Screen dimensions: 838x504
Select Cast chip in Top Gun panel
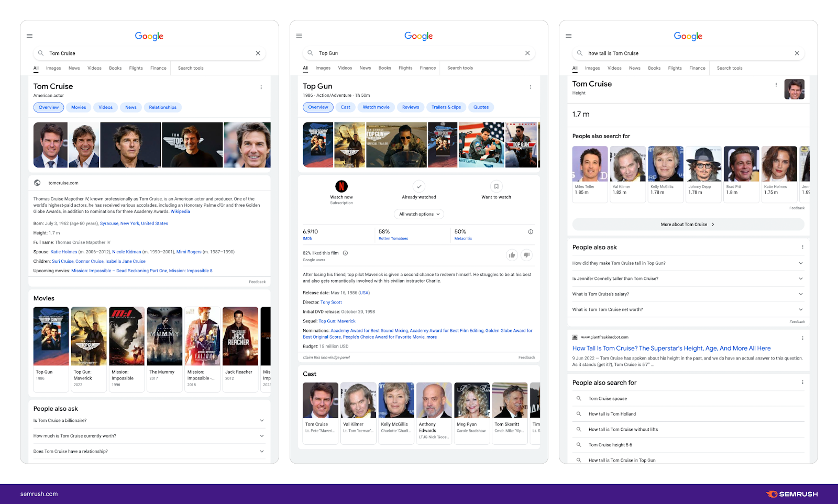pyautogui.click(x=345, y=107)
